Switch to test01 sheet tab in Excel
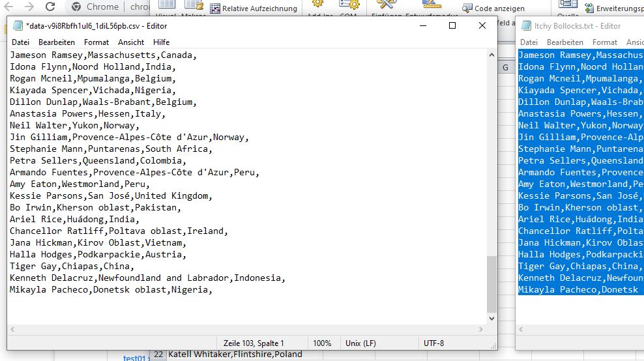 (134, 358)
